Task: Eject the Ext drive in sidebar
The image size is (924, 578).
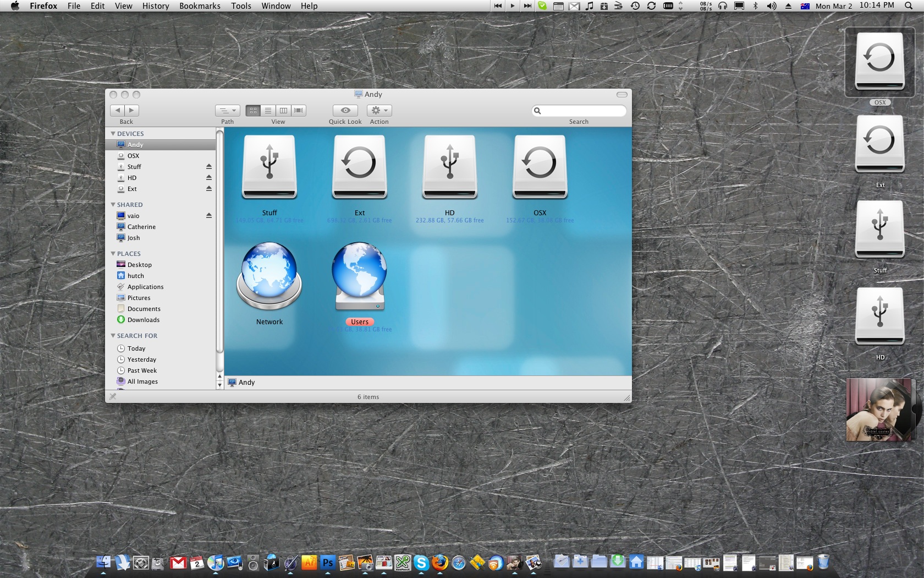Action: click(209, 188)
